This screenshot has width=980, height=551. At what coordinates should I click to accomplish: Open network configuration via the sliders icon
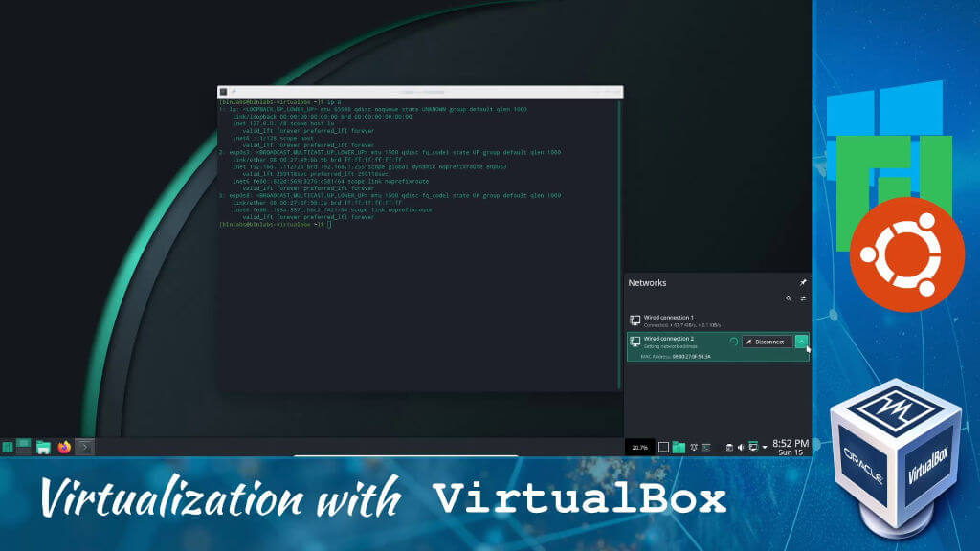[804, 298]
